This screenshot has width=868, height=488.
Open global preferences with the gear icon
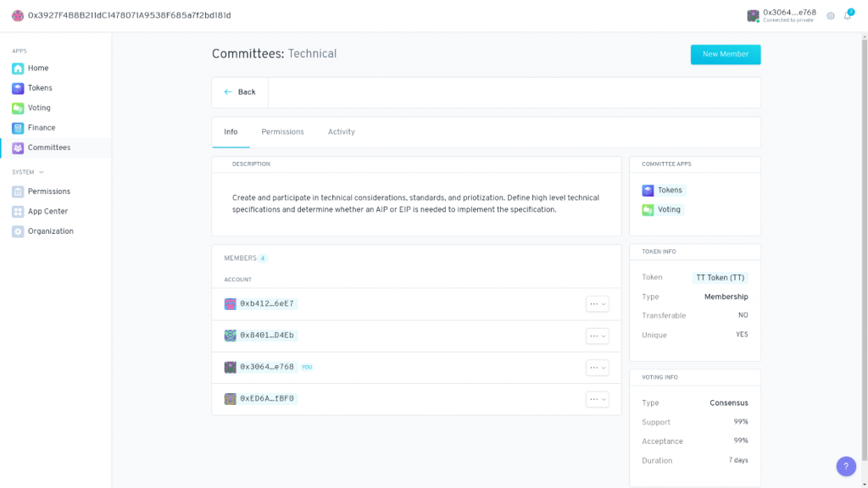tap(831, 16)
